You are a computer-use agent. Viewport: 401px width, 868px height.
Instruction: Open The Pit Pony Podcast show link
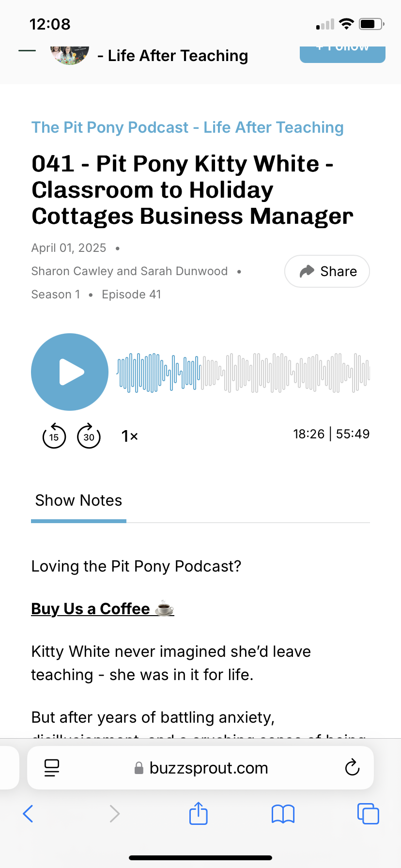187,127
